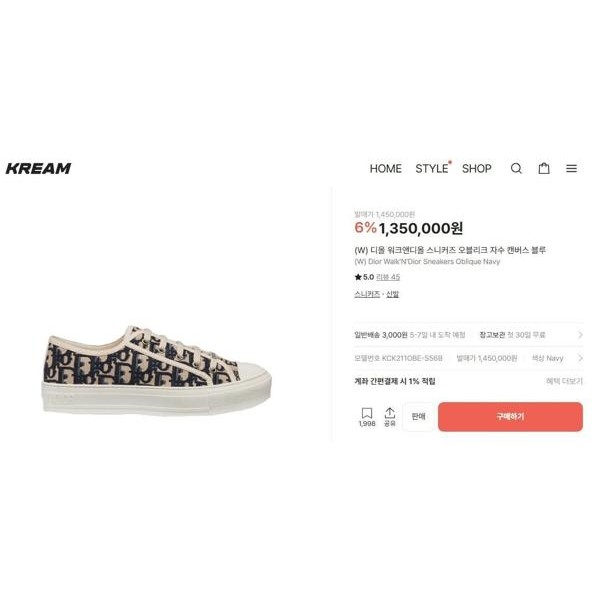Show more benefits via 혜택 더보기
The width and height of the screenshot is (600, 600).
pyautogui.click(x=564, y=381)
